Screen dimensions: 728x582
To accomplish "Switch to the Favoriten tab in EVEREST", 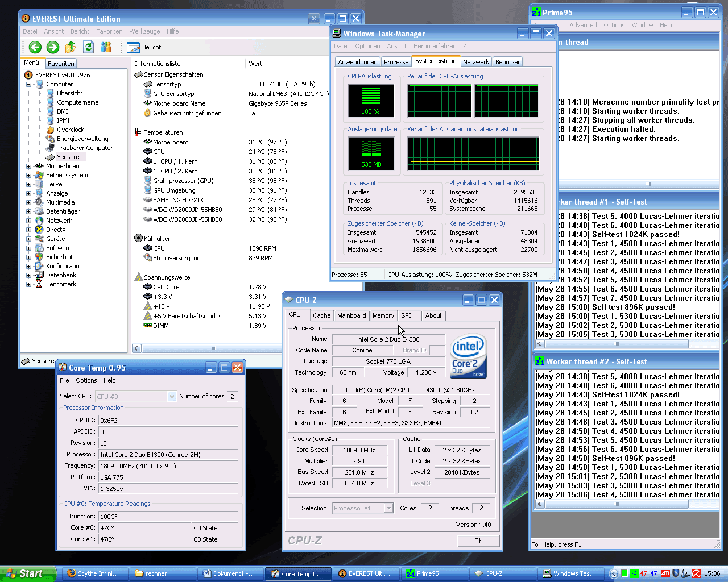I will click(x=61, y=64).
